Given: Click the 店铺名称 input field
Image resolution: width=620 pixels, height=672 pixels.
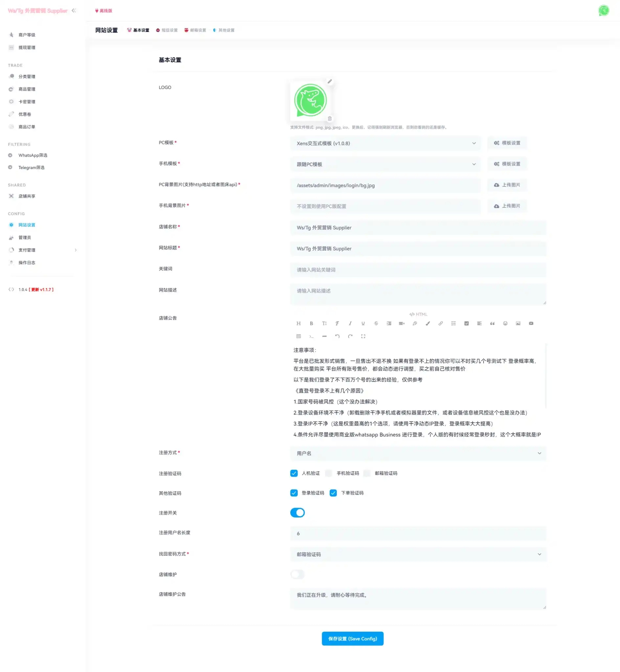Looking at the screenshot, I should point(418,228).
